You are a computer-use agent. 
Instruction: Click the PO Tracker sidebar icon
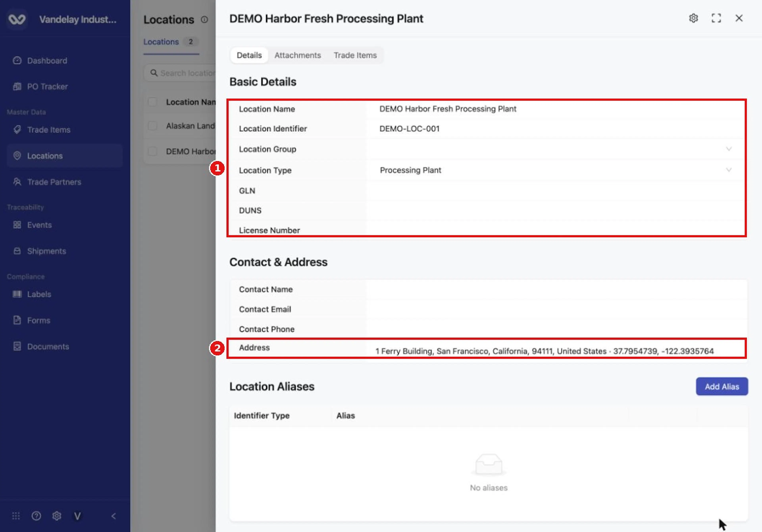coord(17,86)
